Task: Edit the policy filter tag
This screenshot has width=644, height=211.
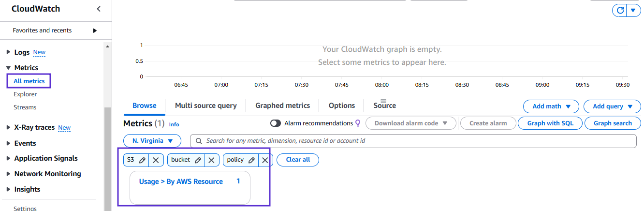Action: pyautogui.click(x=251, y=160)
